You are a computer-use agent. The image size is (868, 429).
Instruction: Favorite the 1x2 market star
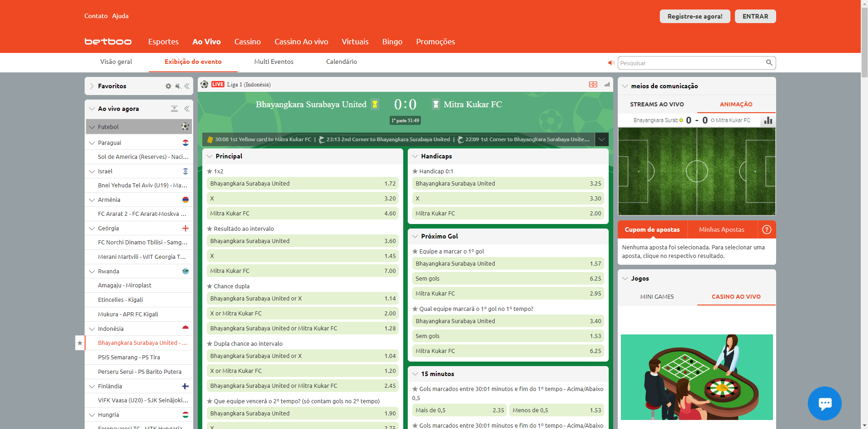point(210,172)
